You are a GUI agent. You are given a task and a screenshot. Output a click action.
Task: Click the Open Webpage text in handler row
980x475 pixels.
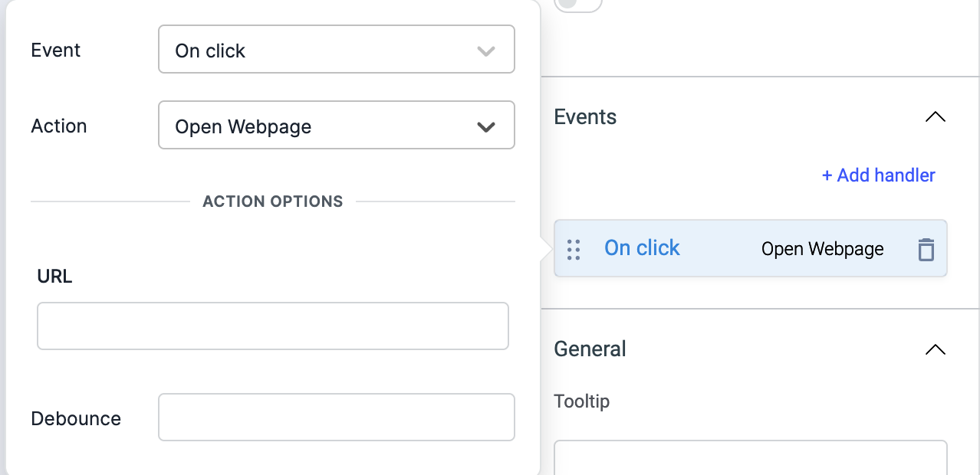(x=822, y=249)
